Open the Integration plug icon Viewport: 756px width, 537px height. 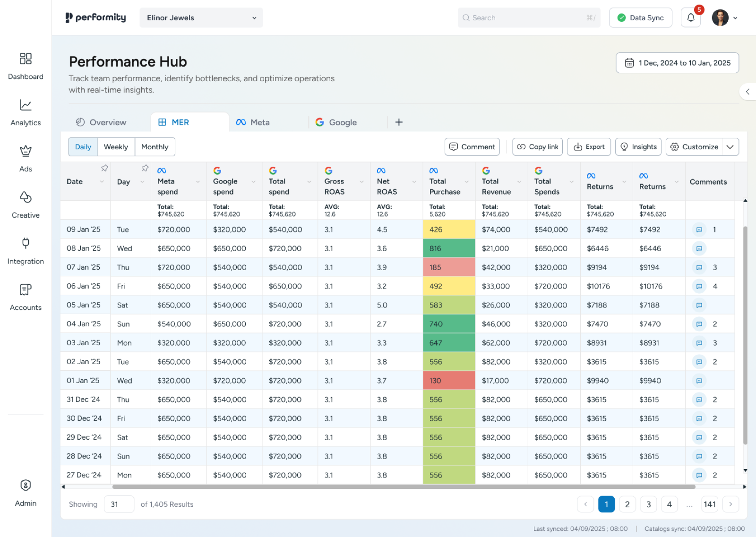[x=26, y=243]
